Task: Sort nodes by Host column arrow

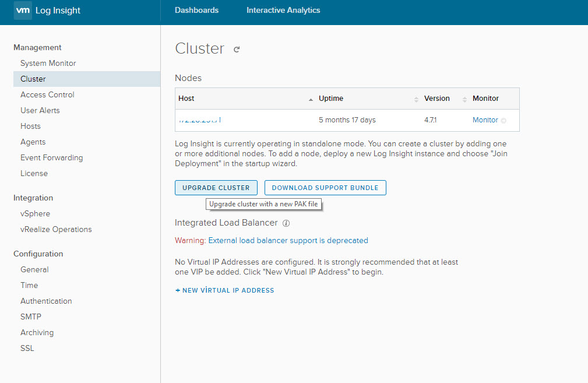Action: tap(311, 99)
